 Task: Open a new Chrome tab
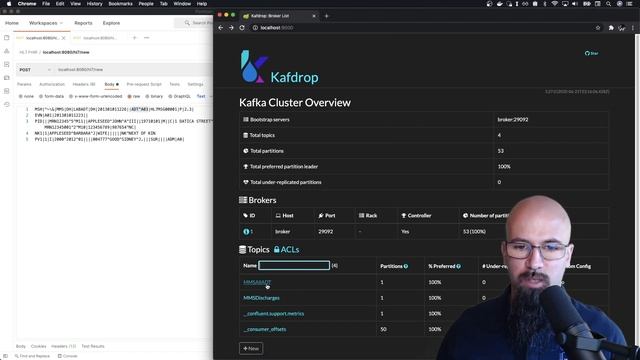327,16
